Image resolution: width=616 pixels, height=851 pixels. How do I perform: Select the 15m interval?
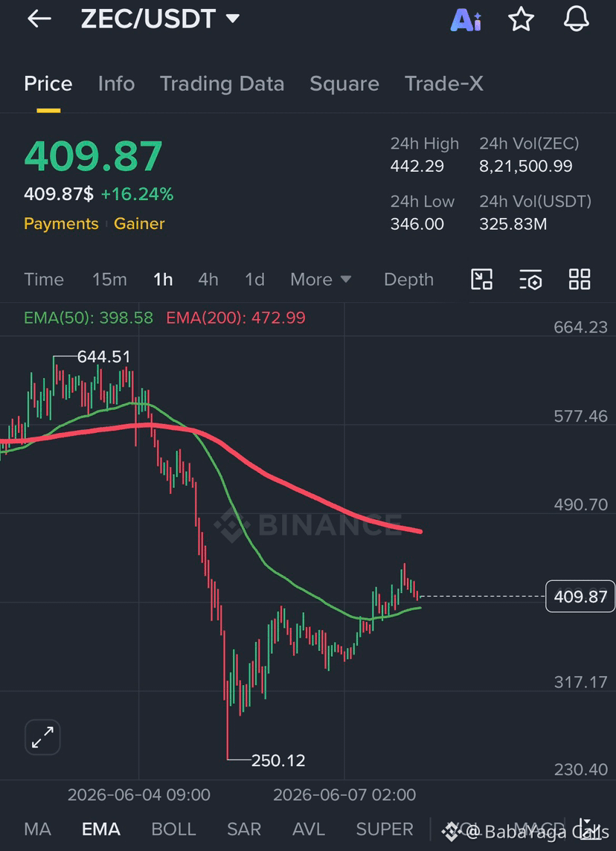[x=109, y=280]
